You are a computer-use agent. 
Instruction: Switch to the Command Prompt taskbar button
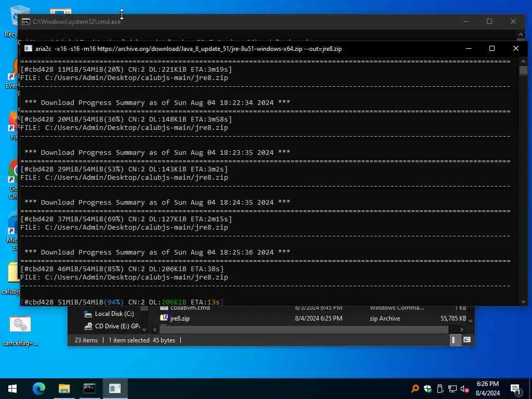click(89, 389)
